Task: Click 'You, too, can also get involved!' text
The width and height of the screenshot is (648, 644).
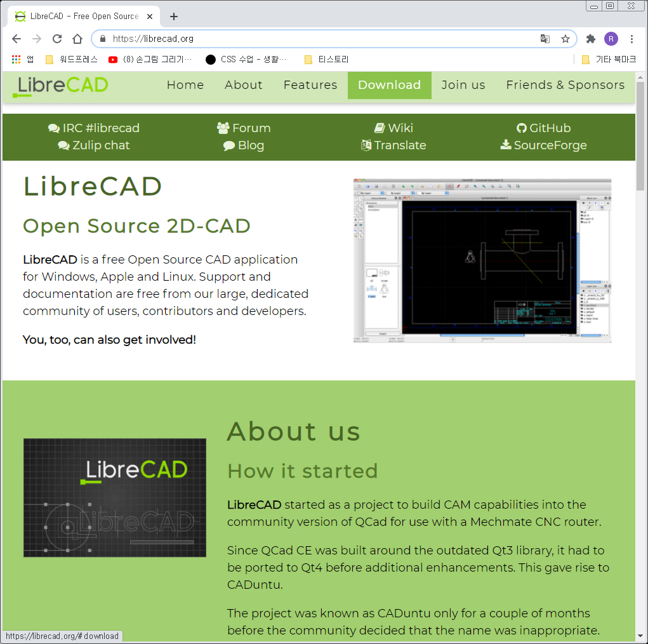Action: tap(110, 340)
